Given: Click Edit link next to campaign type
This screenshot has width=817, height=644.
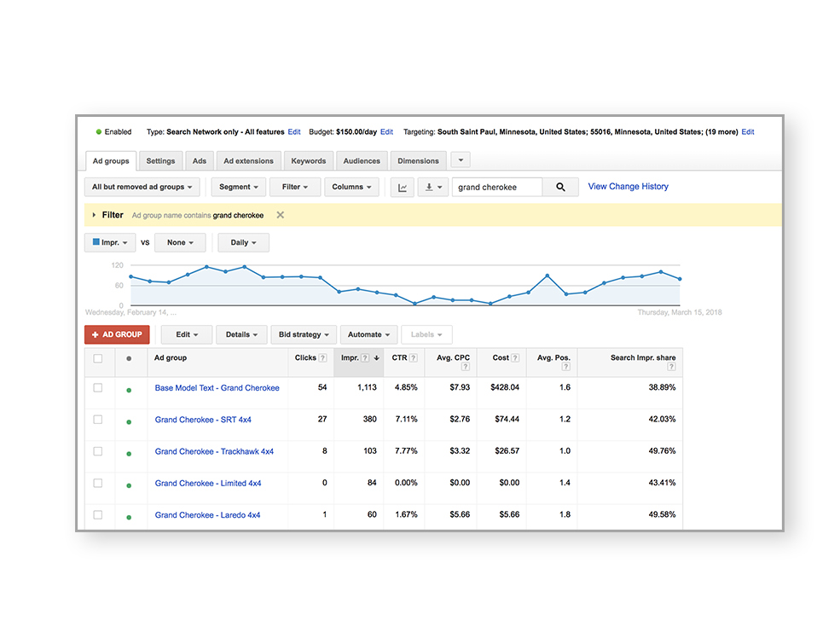Looking at the screenshot, I should pos(294,132).
